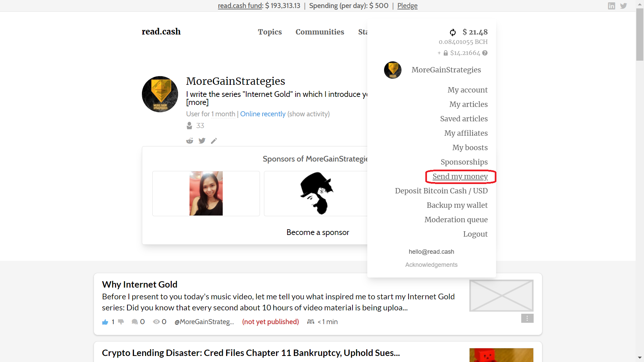Select Deposit Bitcoin Cash / USD

pyautogui.click(x=441, y=191)
